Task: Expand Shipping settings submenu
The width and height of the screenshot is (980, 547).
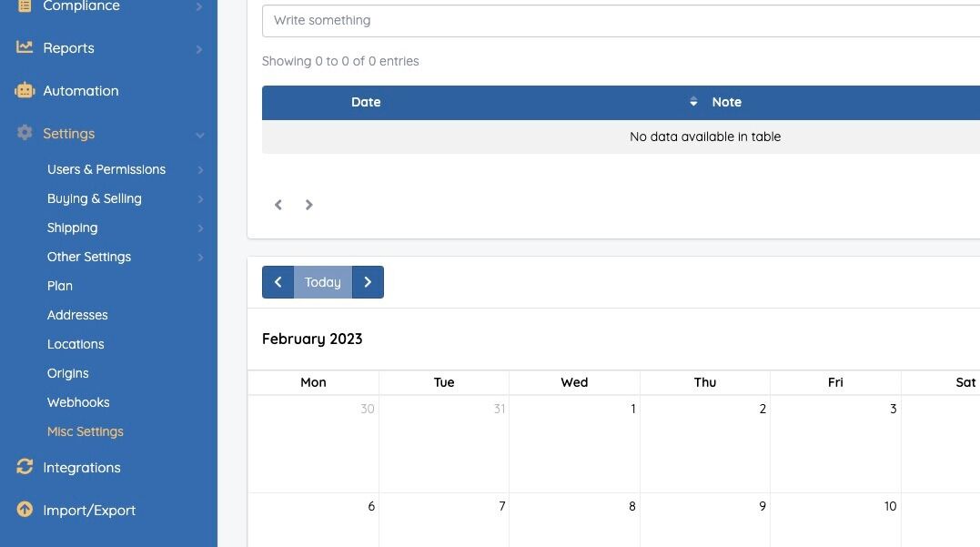Action: (x=199, y=228)
